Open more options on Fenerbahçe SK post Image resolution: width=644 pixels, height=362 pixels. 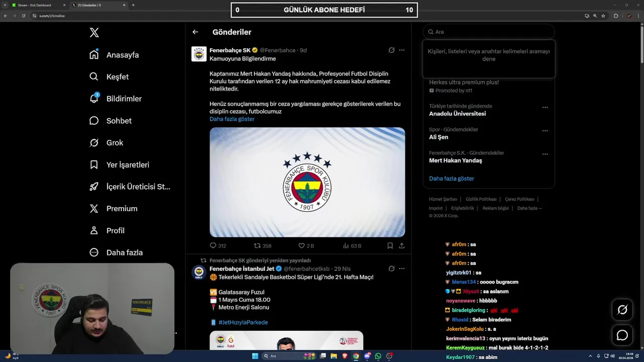click(401, 50)
